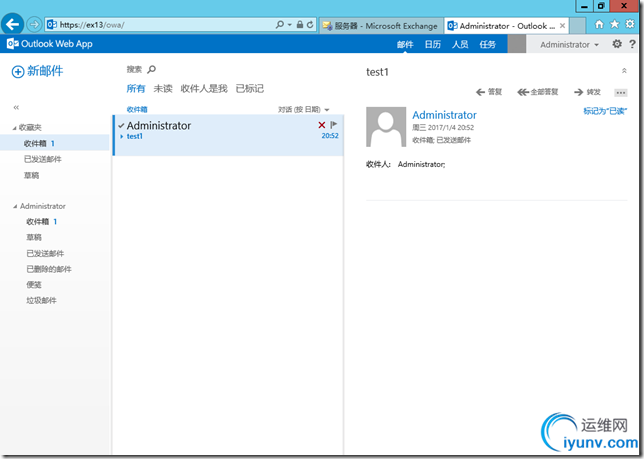Open the 便笺 notes folder

pos(34,285)
